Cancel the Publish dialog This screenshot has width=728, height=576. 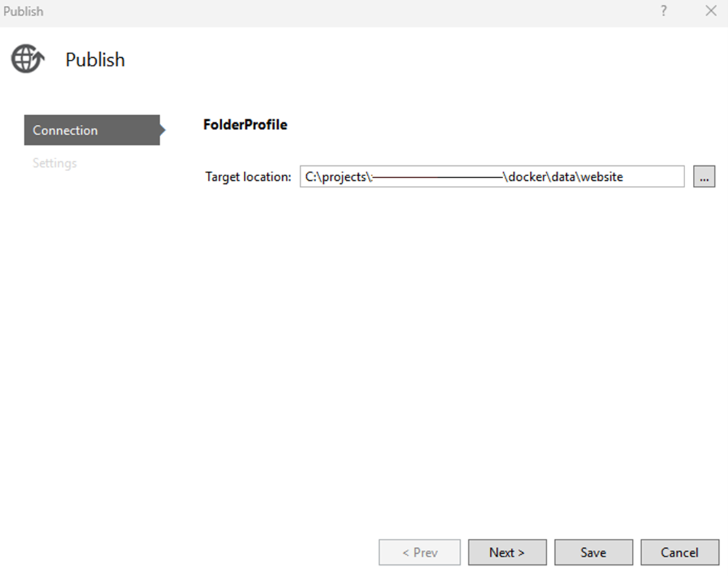(x=680, y=552)
